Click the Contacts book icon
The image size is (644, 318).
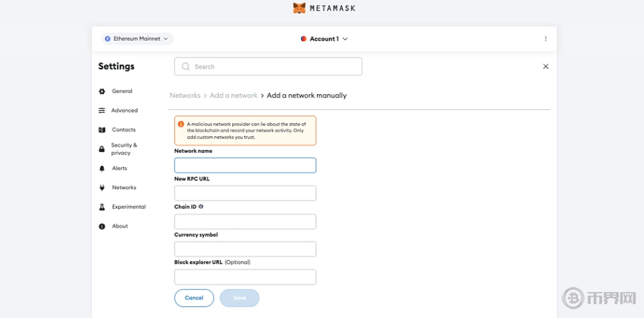102,130
